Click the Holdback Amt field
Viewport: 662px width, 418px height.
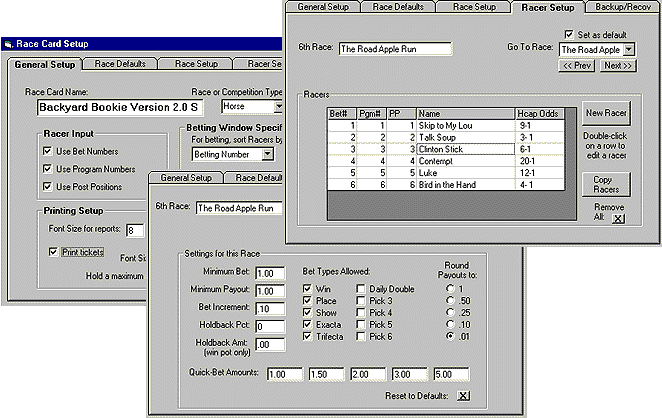pyautogui.click(x=270, y=345)
